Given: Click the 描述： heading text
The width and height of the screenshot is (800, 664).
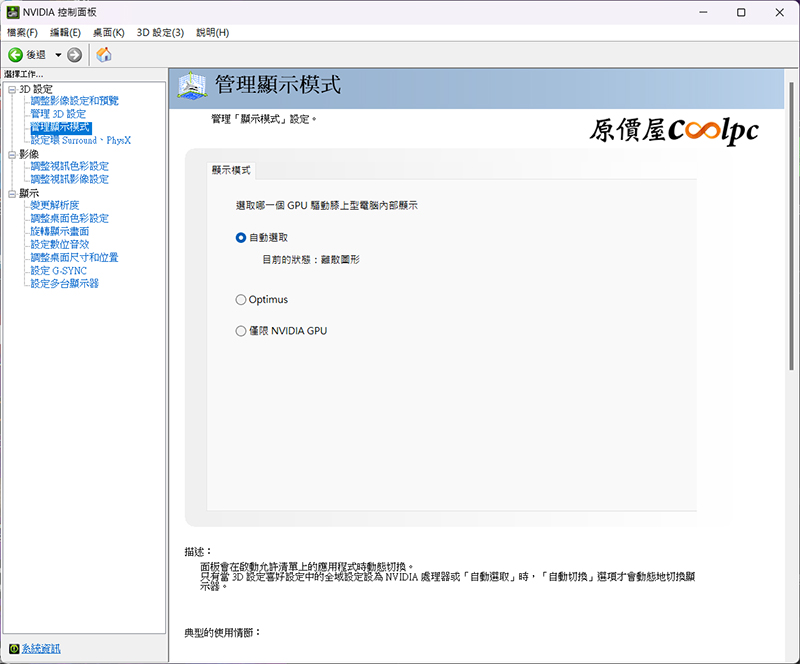Looking at the screenshot, I should [x=198, y=552].
